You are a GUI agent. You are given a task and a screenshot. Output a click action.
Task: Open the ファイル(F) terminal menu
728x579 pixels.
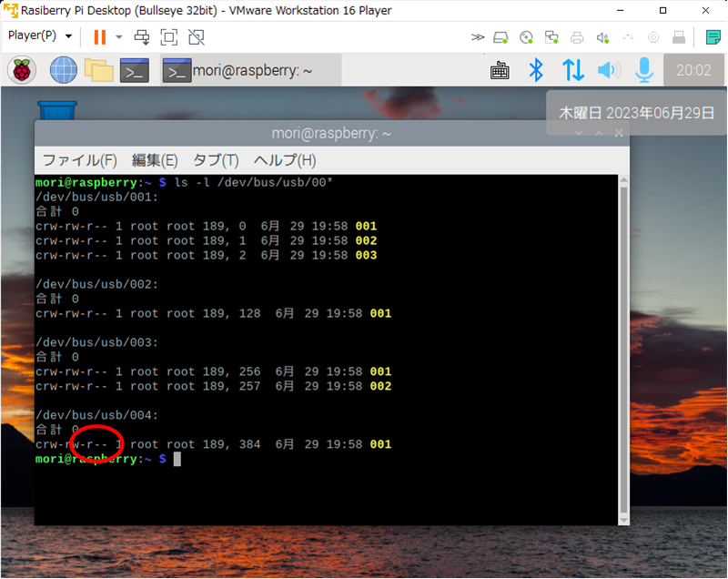click(80, 160)
